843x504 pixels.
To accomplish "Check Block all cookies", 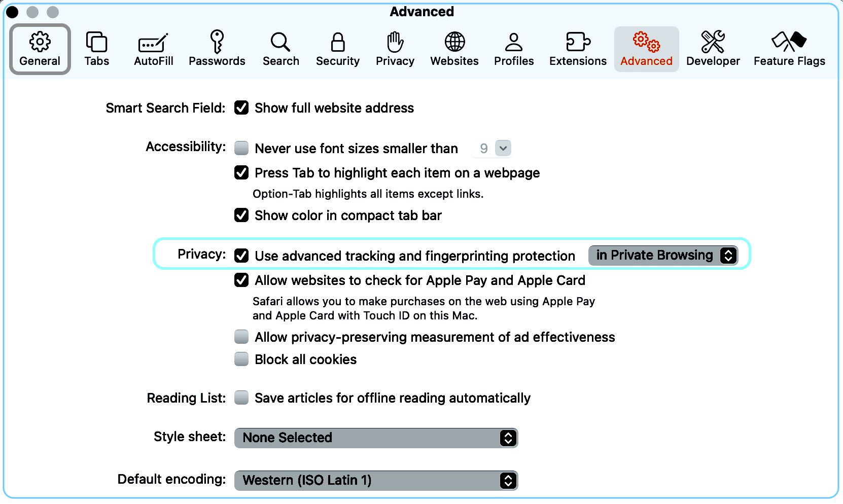I will (241, 359).
